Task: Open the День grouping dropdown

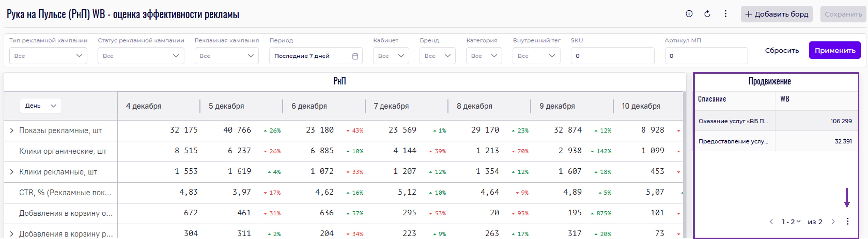Action: (40, 106)
